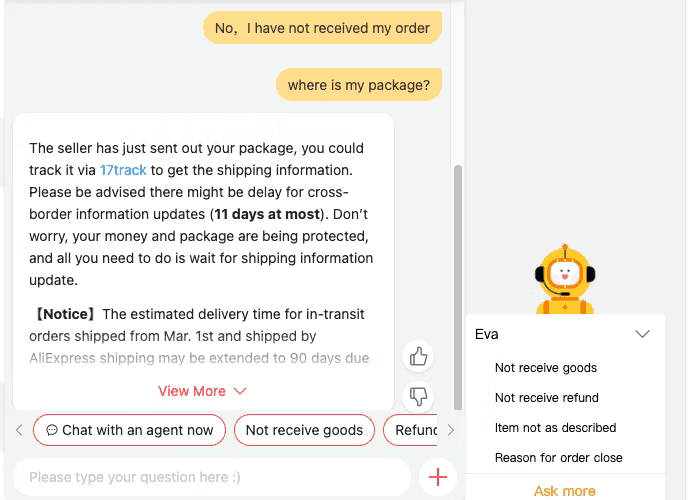
Task: Click the partially visible Refund chip
Action: tap(411, 430)
